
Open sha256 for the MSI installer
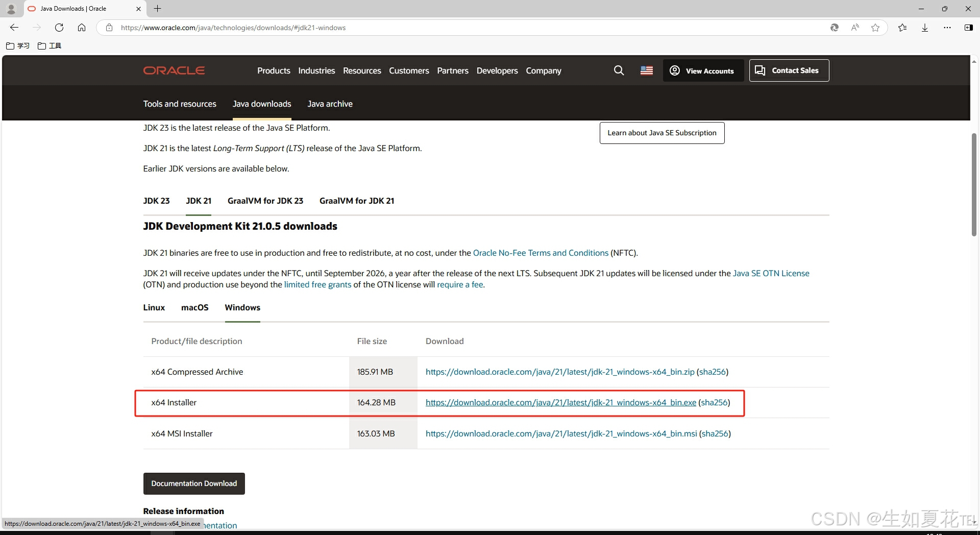point(715,433)
